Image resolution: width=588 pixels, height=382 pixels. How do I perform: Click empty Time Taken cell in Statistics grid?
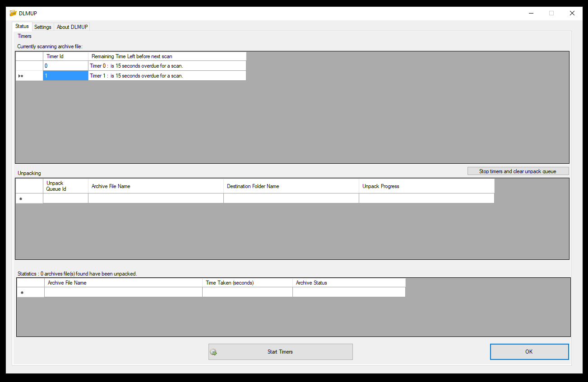pos(247,292)
